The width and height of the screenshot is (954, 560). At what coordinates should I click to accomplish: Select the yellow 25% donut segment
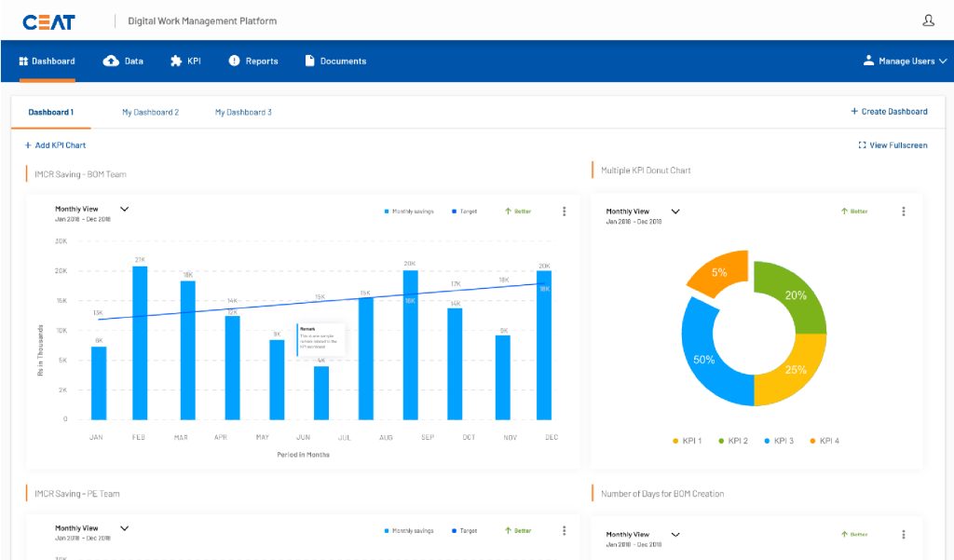(x=797, y=371)
